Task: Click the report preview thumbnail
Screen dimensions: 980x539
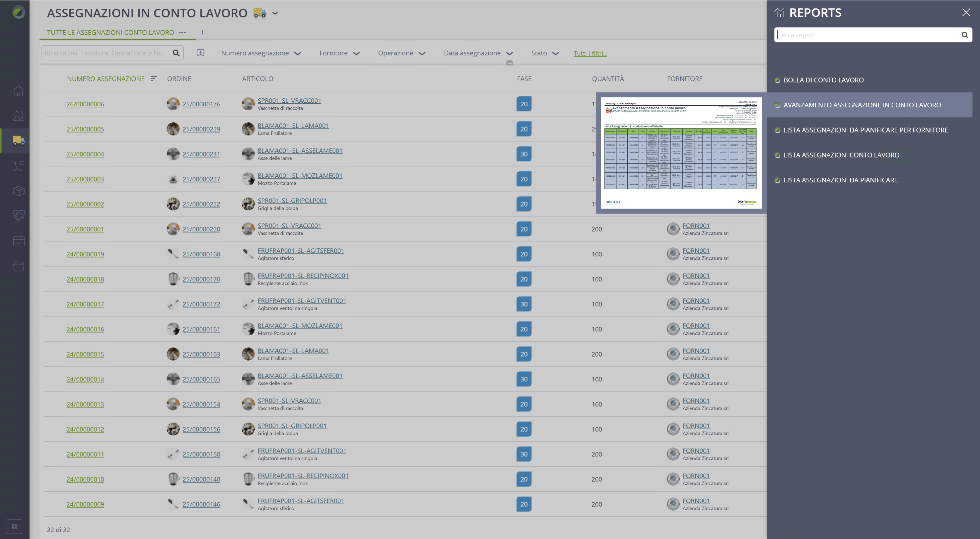Action: (681, 153)
